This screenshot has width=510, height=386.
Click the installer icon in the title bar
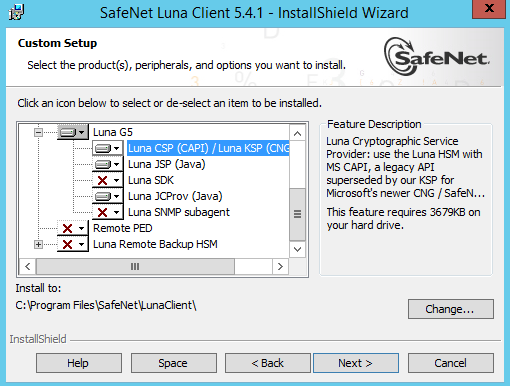tap(16, 12)
